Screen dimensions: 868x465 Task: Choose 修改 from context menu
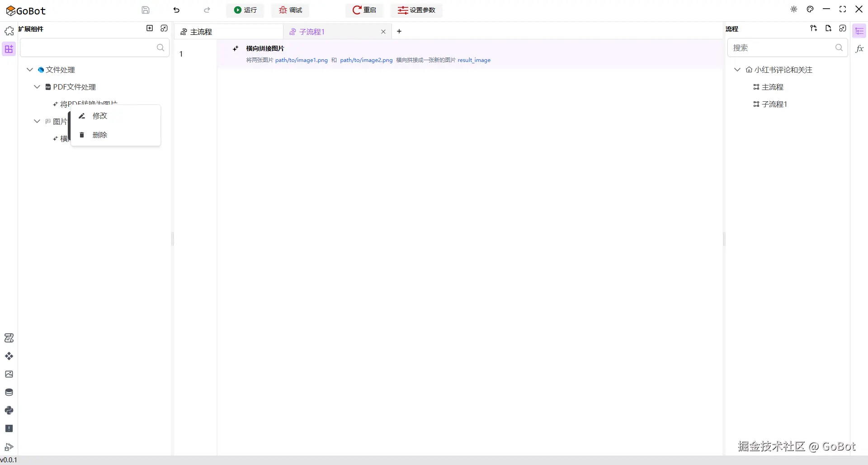pyautogui.click(x=116, y=116)
